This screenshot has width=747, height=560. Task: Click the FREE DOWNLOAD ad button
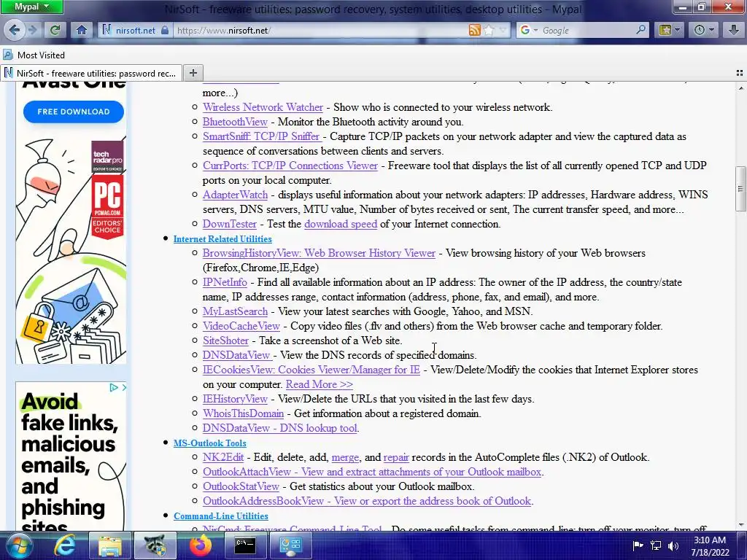click(x=74, y=112)
